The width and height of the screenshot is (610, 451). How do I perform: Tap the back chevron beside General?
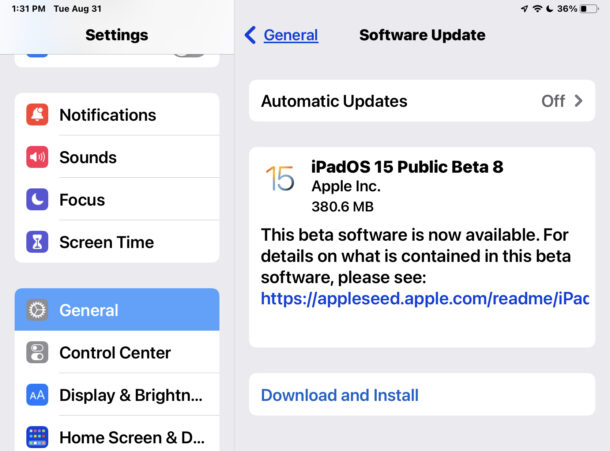pyautogui.click(x=250, y=35)
